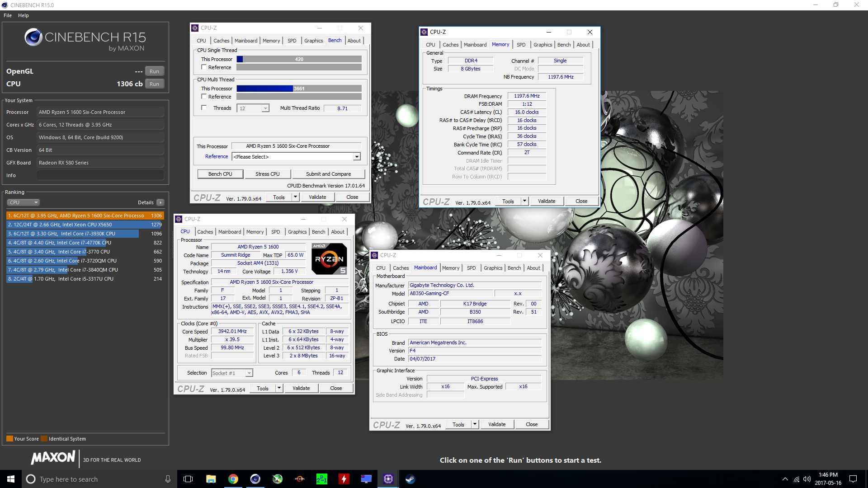Show hidden system tray icons

pos(785,479)
